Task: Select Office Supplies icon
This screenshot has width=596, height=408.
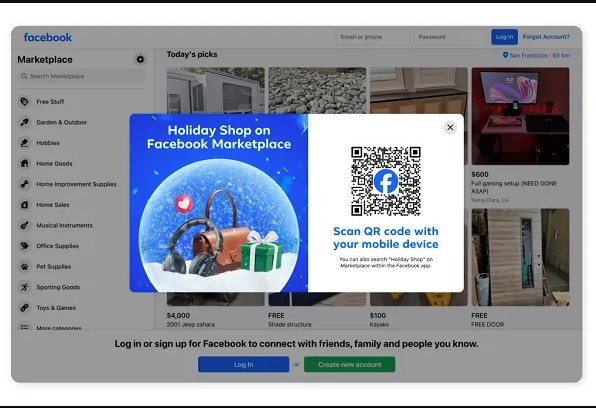Action: [x=25, y=246]
